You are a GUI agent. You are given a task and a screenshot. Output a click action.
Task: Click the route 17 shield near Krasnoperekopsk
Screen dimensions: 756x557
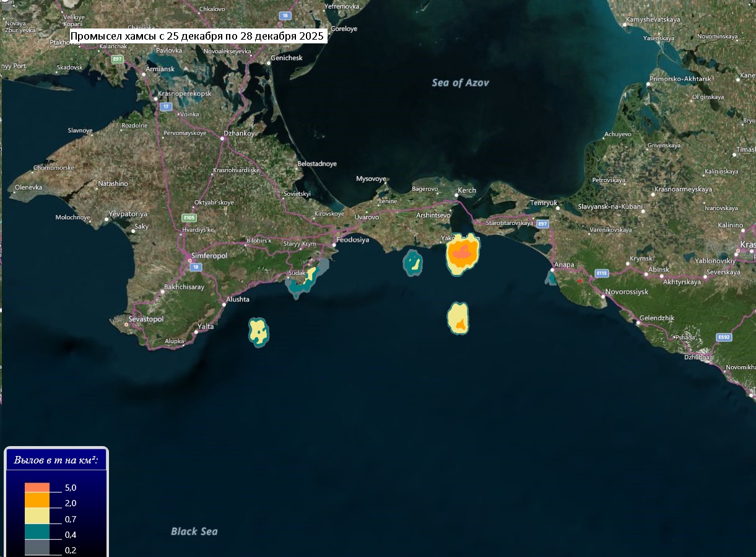click(x=165, y=107)
